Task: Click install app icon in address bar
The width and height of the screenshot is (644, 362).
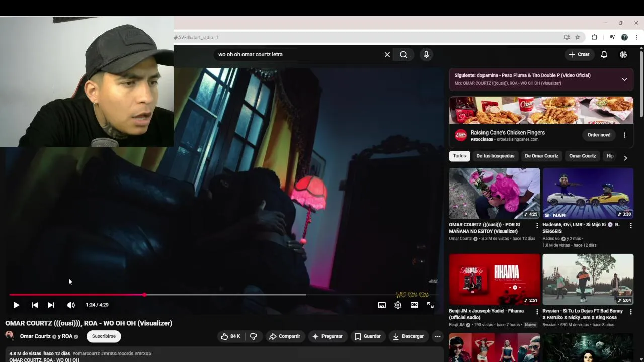Action: pos(567,37)
